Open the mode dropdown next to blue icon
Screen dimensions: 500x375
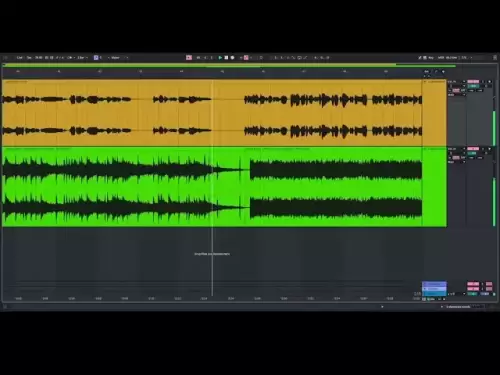pos(118,58)
